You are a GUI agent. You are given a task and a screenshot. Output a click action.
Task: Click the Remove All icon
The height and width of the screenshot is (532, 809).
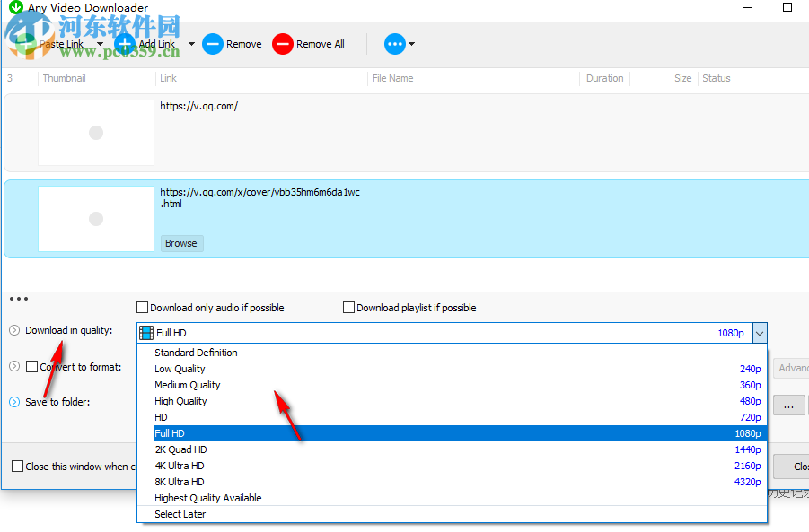click(x=281, y=43)
